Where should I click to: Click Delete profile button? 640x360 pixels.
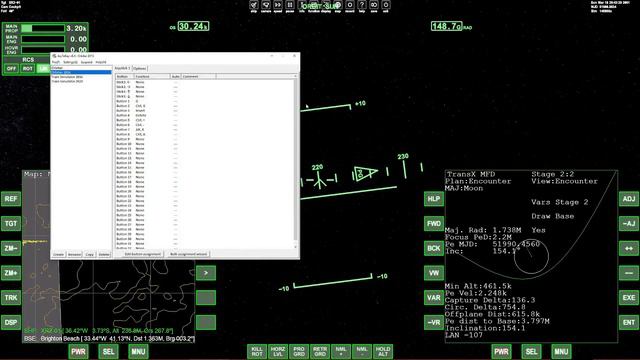pos(104,254)
